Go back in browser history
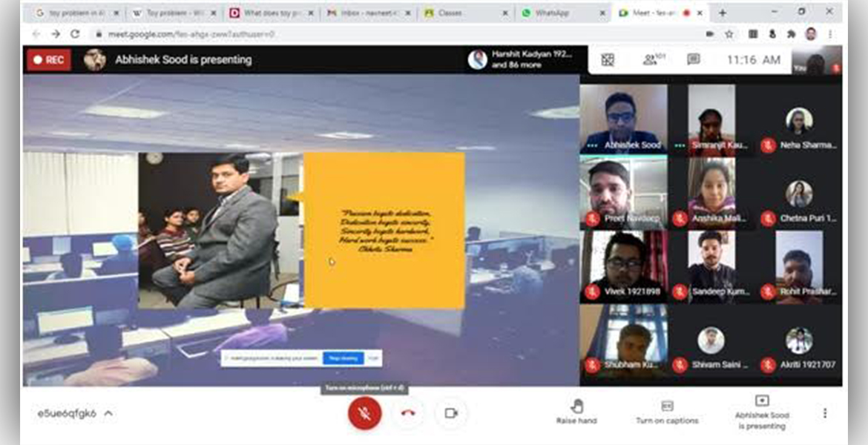Screen dimensions: 868x445 (36, 34)
